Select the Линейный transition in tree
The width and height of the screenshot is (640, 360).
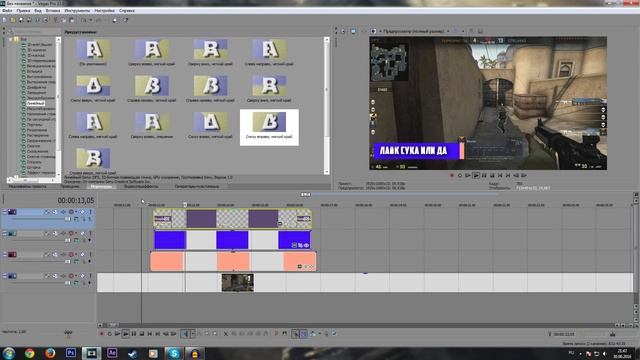pyautogui.click(x=36, y=103)
